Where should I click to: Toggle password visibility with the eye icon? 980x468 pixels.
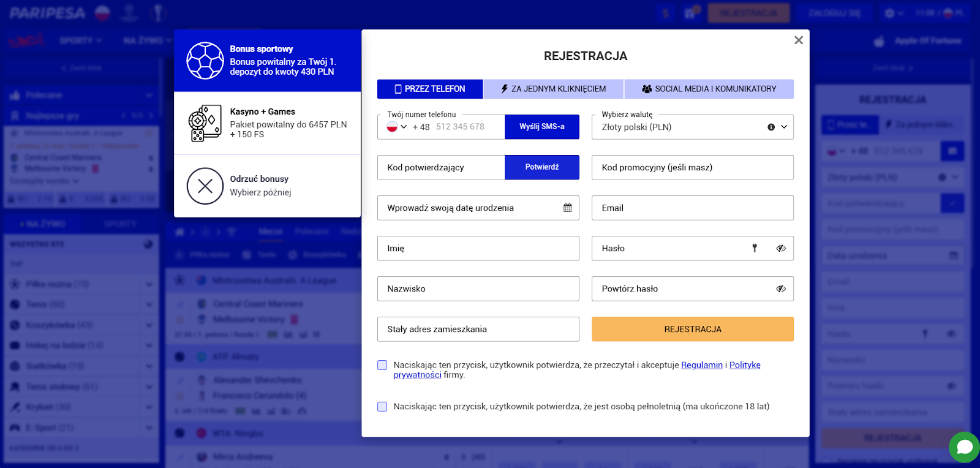pyautogui.click(x=780, y=248)
